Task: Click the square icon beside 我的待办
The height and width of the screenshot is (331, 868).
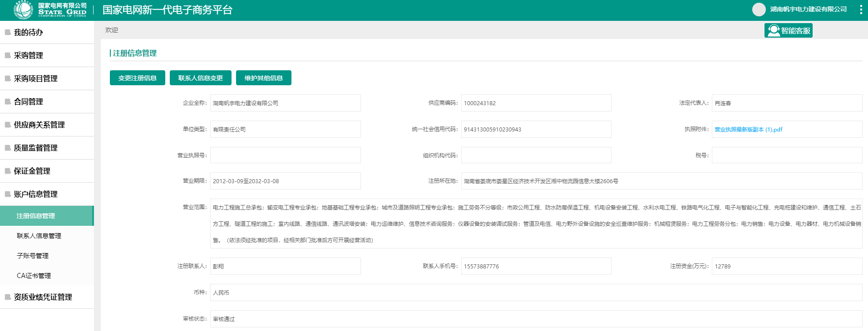Action: pyautogui.click(x=8, y=32)
